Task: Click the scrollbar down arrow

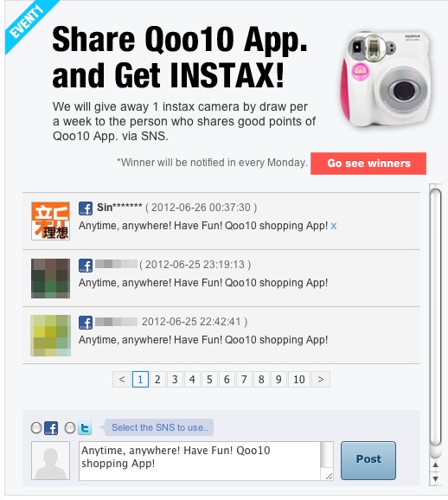Action: coord(435,479)
